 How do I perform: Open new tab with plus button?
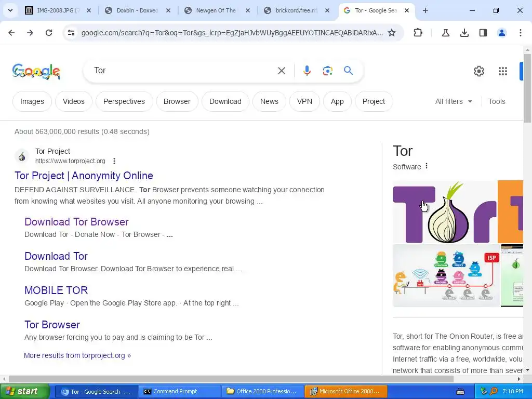click(x=425, y=10)
